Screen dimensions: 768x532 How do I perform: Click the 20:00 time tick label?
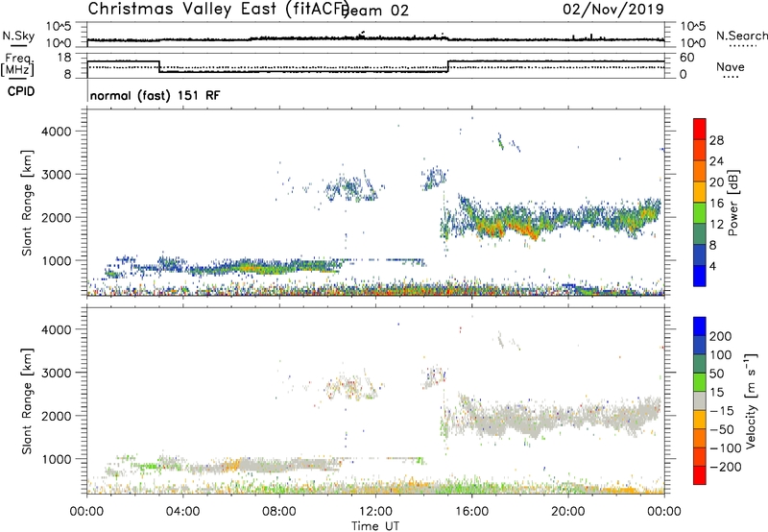click(x=568, y=512)
